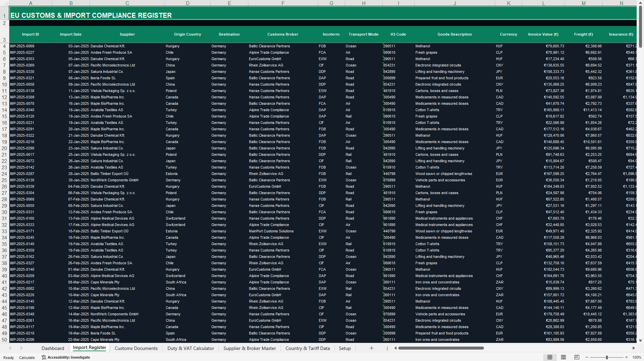
Task: Open the Dashboard sheet tab
Action: 53,348
